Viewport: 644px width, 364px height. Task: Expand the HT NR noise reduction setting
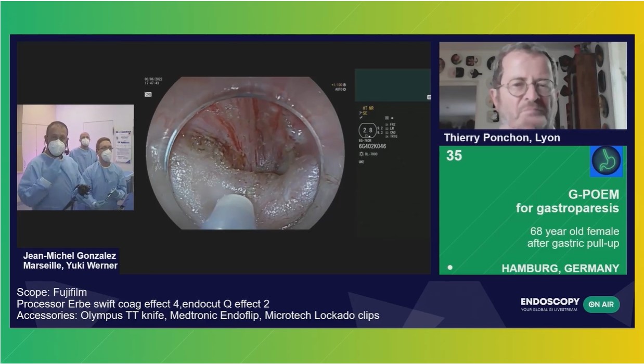pyautogui.click(x=368, y=108)
